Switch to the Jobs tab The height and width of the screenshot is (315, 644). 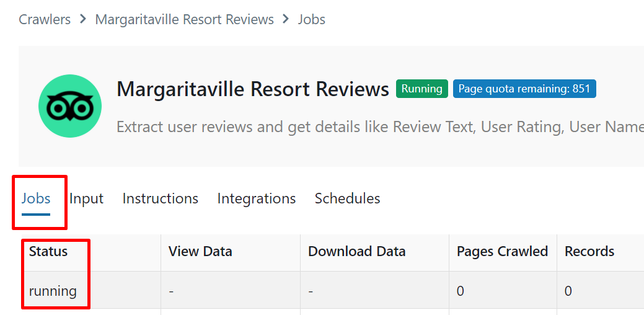pyautogui.click(x=36, y=198)
